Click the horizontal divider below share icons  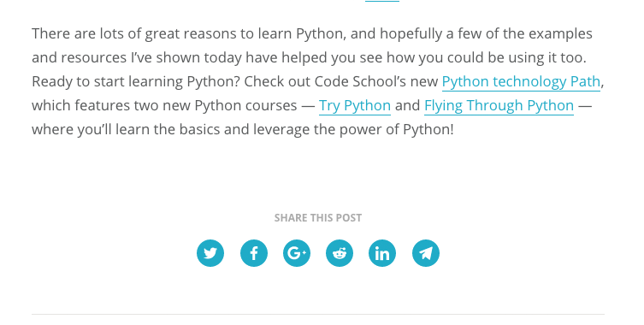pyautogui.click(x=318, y=315)
